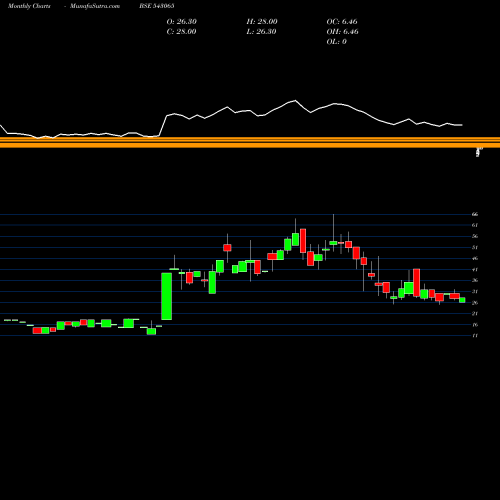Image resolution: width=500 pixels, height=500 pixels.
Task: Click the 61 price axis label
Action: [475, 225]
